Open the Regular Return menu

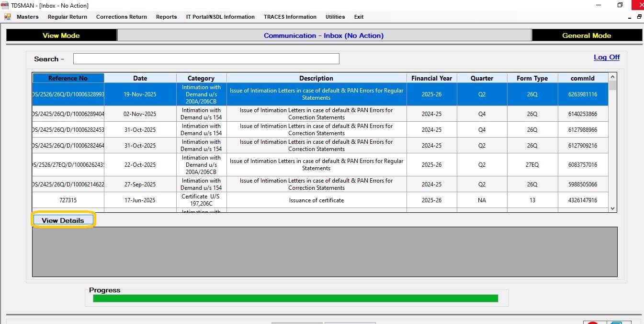click(x=67, y=17)
